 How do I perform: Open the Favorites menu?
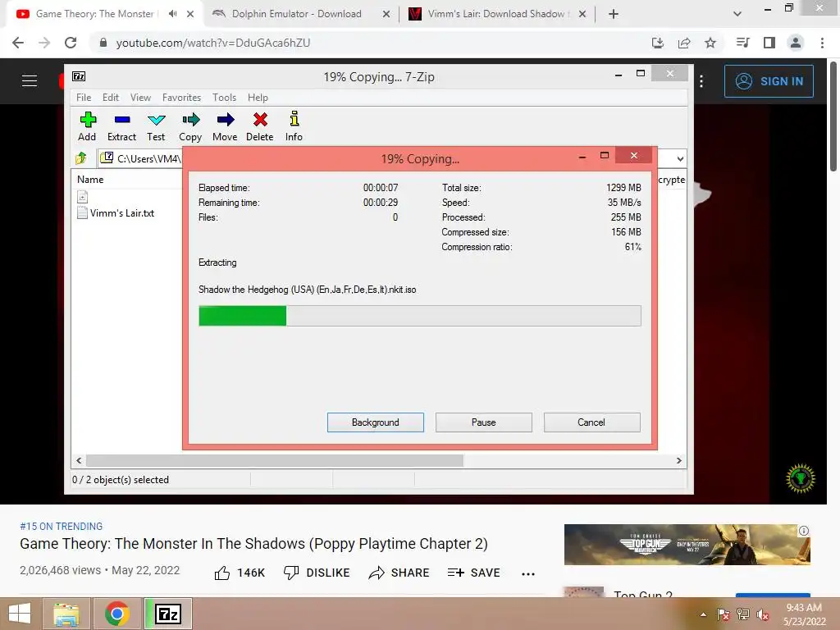pos(181,98)
